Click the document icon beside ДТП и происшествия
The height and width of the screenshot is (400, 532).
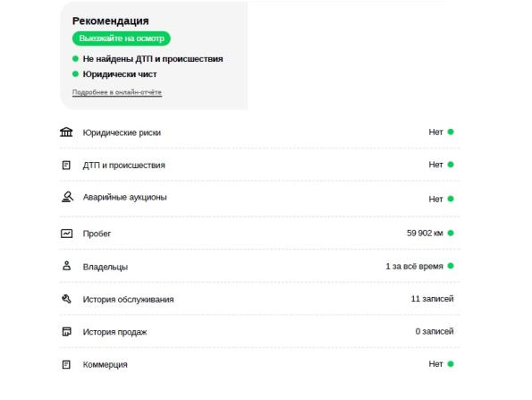pyautogui.click(x=66, y=165)
